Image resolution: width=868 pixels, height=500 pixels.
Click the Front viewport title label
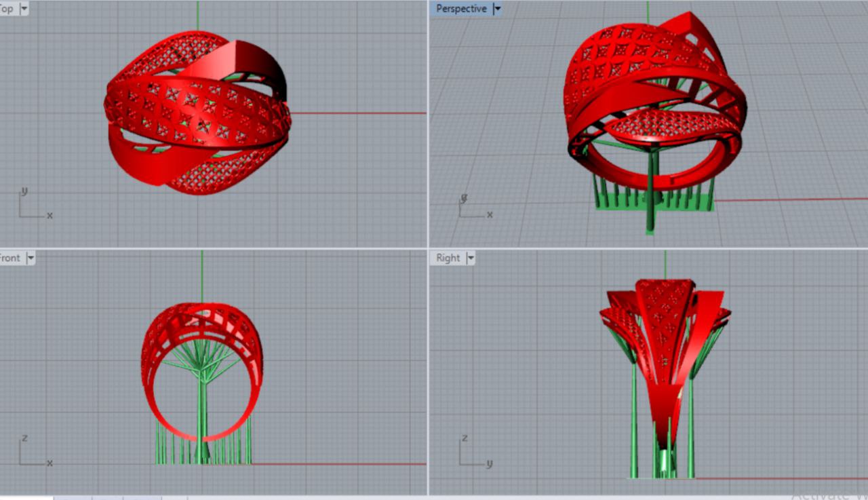[x=9, y=258]
